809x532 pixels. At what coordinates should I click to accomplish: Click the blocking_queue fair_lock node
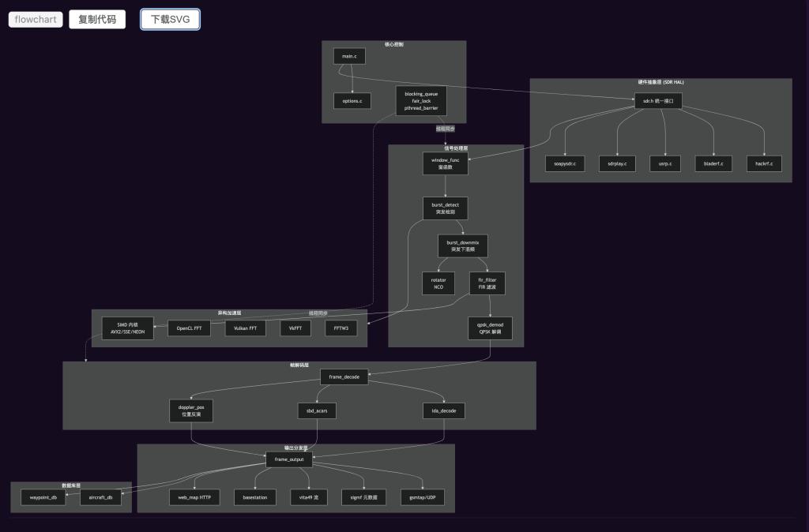pos(421,101)
